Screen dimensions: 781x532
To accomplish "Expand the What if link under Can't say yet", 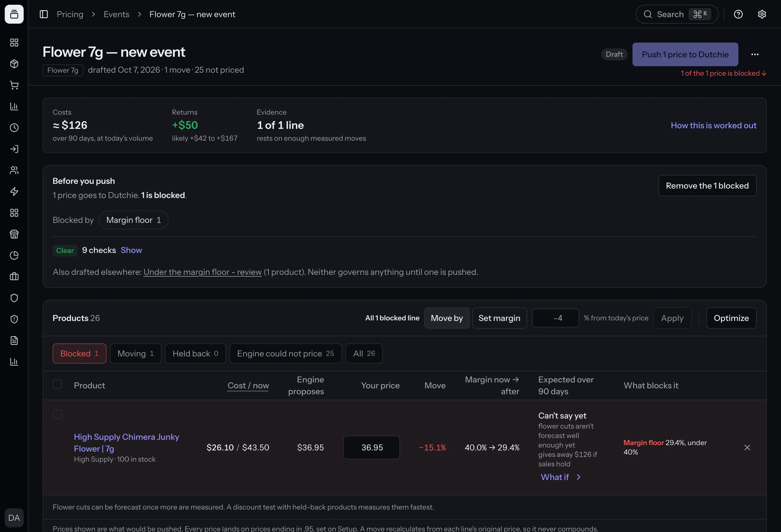I will pyautogui.click(x=561, y=477).
